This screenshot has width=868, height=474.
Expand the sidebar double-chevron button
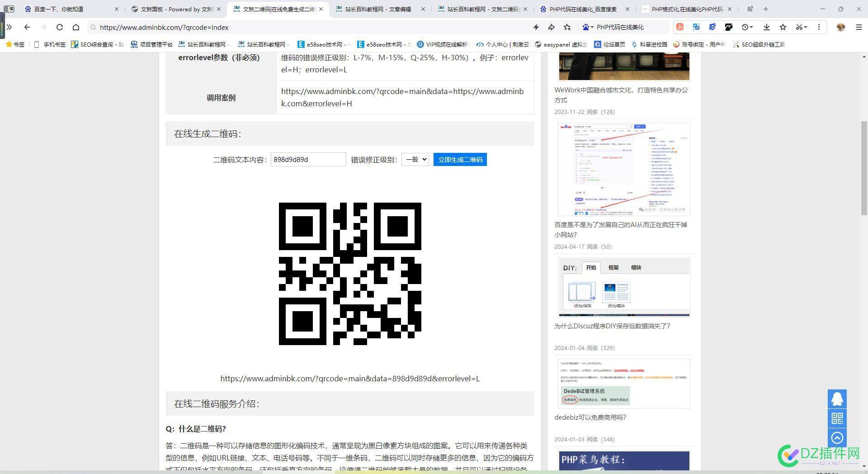(9, 27)
